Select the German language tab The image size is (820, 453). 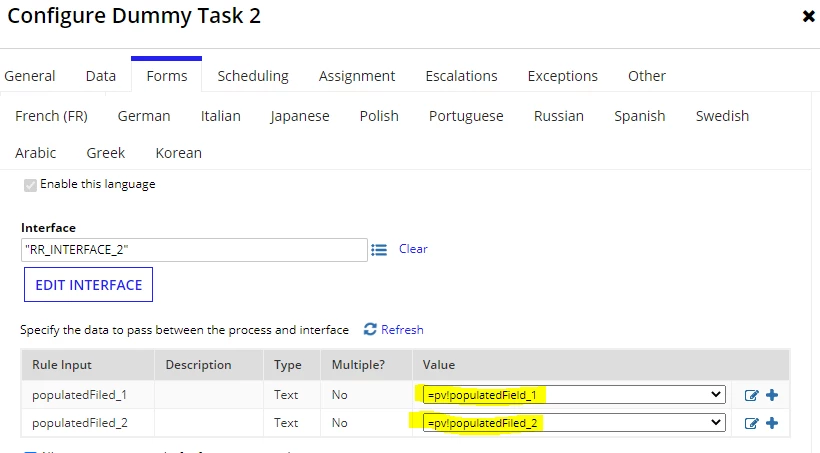coord(144,116)
